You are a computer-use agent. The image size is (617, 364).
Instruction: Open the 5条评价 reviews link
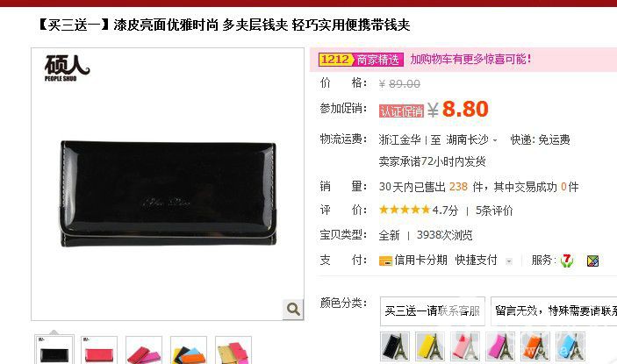(x=494, y=211)
